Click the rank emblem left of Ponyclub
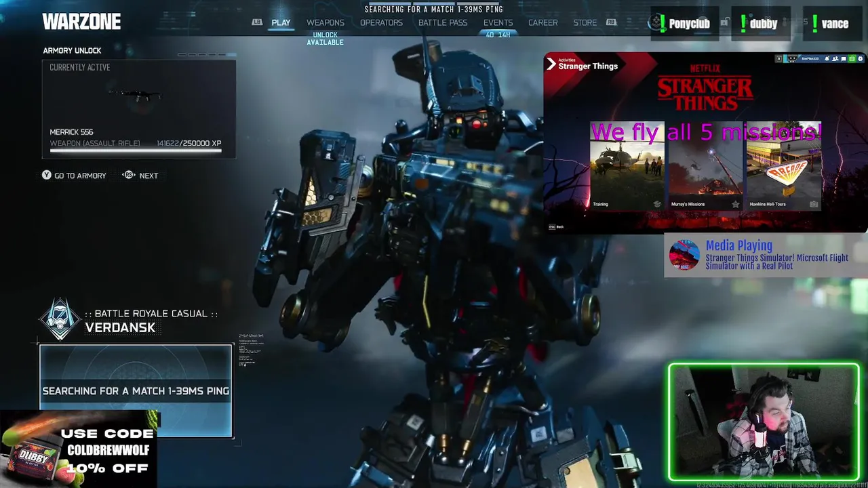868x488 pixels. coord(655,23)
